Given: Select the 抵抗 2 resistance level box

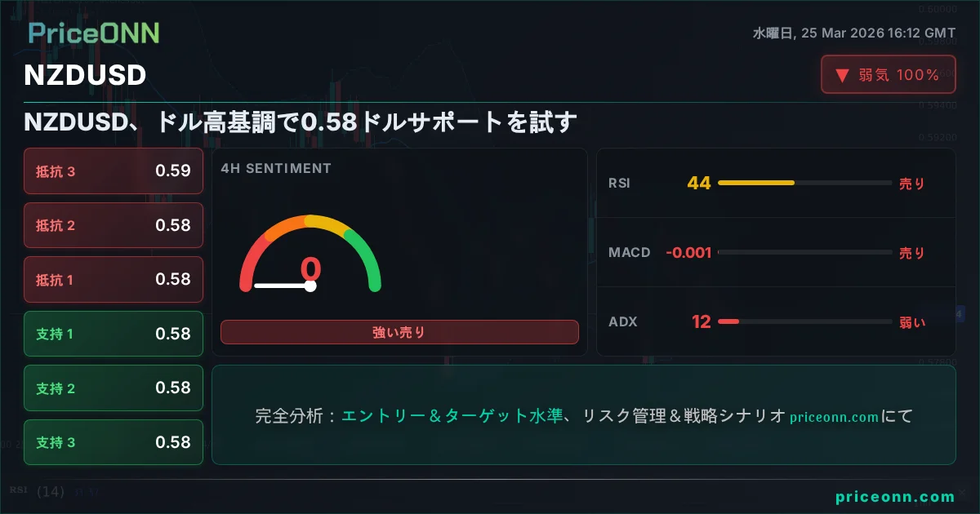Looking at the screenshot, I should pos(114,225).
